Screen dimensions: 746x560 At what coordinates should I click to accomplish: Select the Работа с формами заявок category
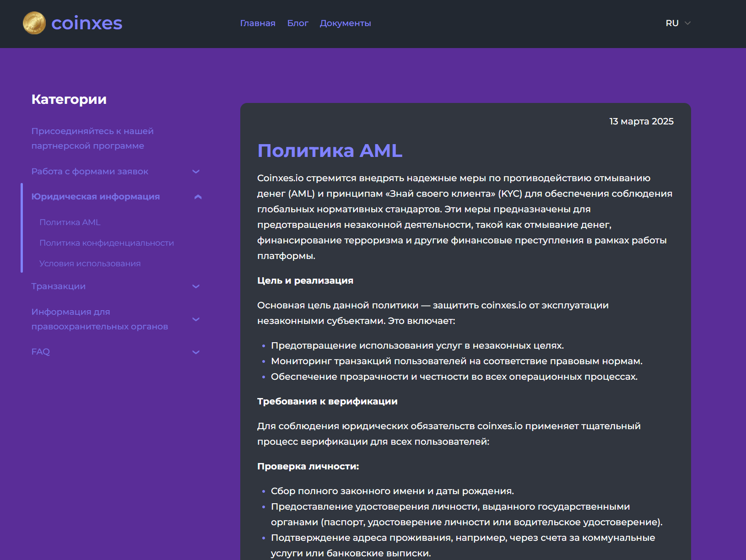pyautogui.click(x=90, y=172)
